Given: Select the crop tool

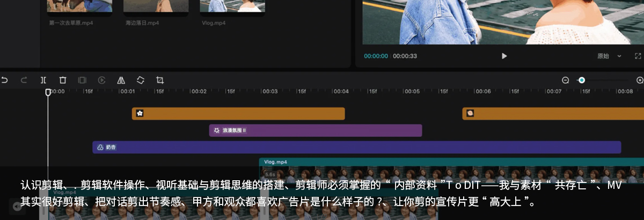Looking at the screenshot, I should pos(160,80).
